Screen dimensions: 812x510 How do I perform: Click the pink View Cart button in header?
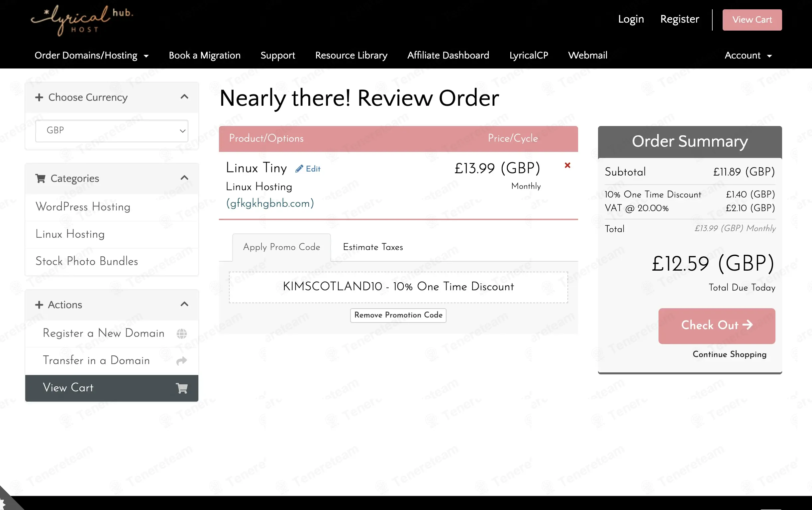pos(752,20)
